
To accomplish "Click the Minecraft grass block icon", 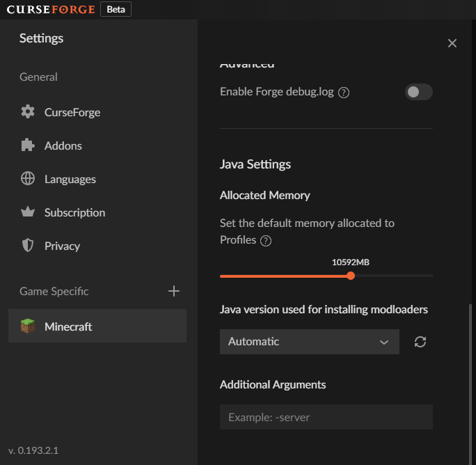I will point(28,326).
